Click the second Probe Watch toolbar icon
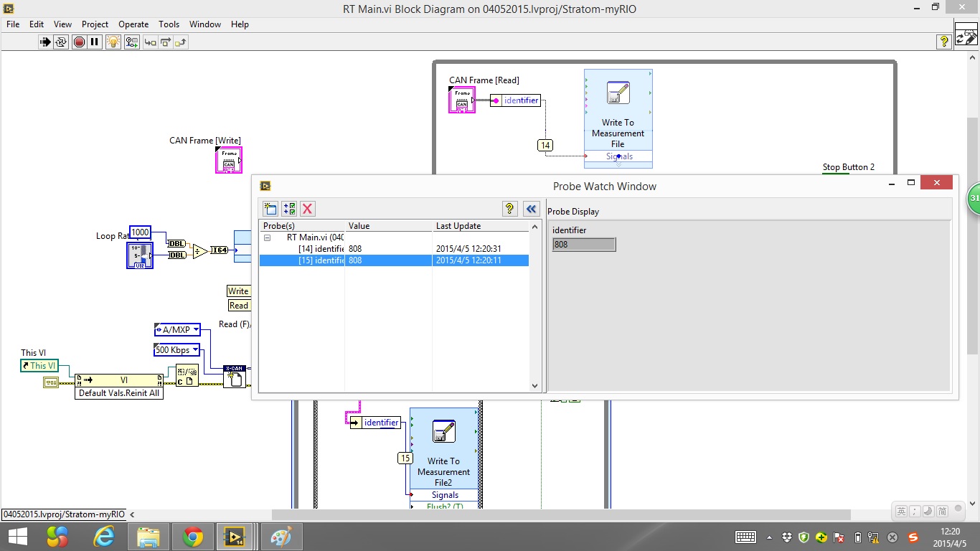Viewport: 980px width, 551px height. pos(289,209)
